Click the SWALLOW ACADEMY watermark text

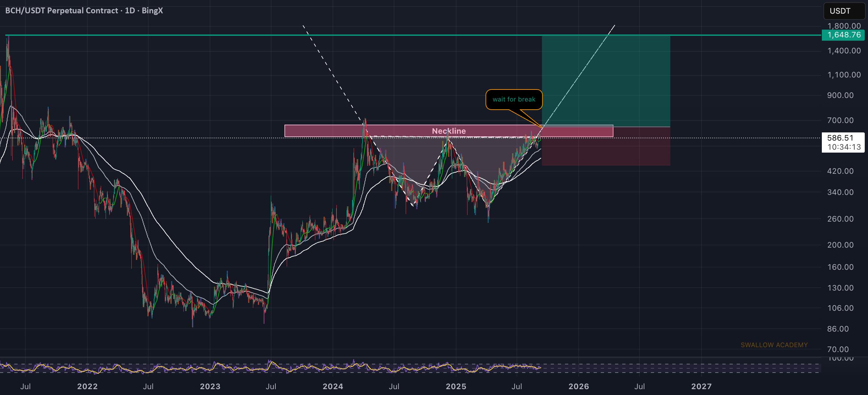click(774, 345)
